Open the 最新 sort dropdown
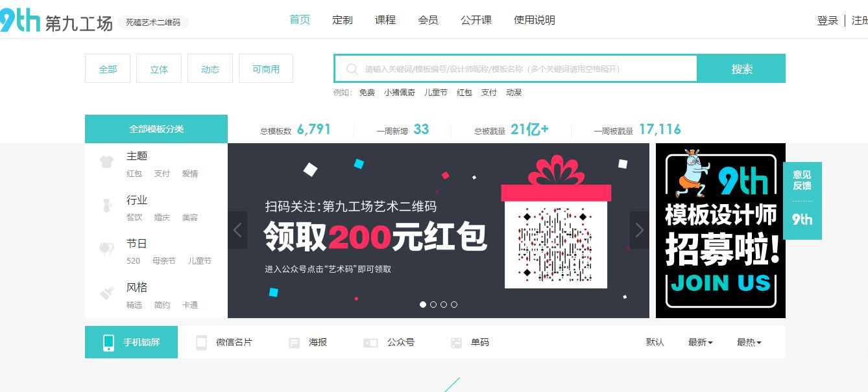 [x=701, y=342]
